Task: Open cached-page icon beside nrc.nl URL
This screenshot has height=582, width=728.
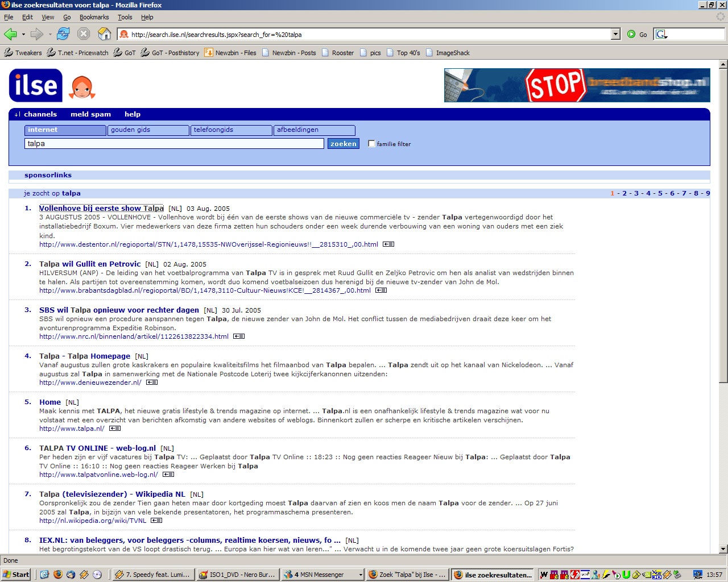Action: [x=238, y=336]
